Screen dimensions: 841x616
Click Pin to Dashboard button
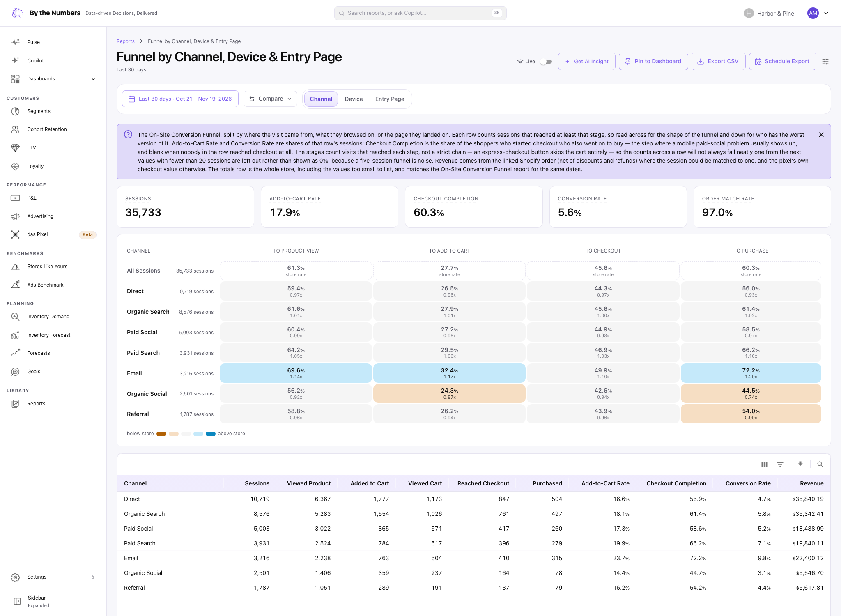tap(653, 62)
